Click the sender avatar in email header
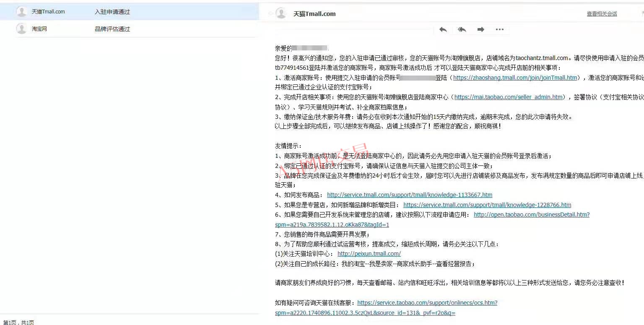This screenshot has width=644, height=325. click(281, 13)
